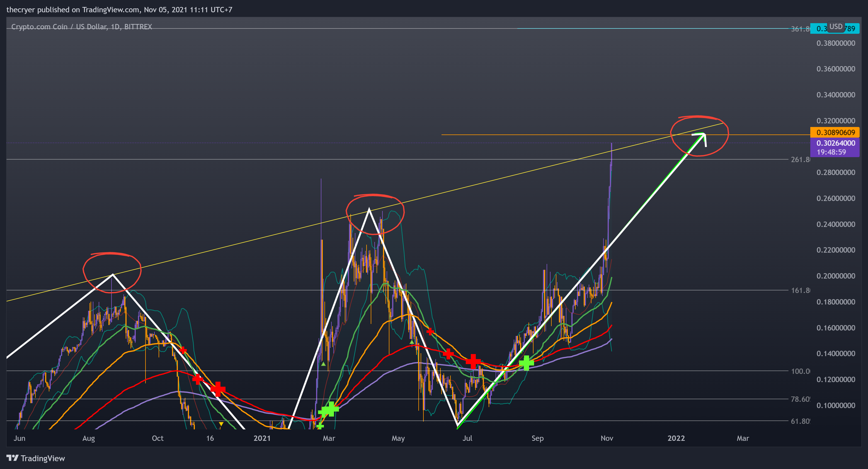The height and width of the screenshot is (469, 868).
Task: Click the 0.20000000 price scale value
Action: click(836, 276)
